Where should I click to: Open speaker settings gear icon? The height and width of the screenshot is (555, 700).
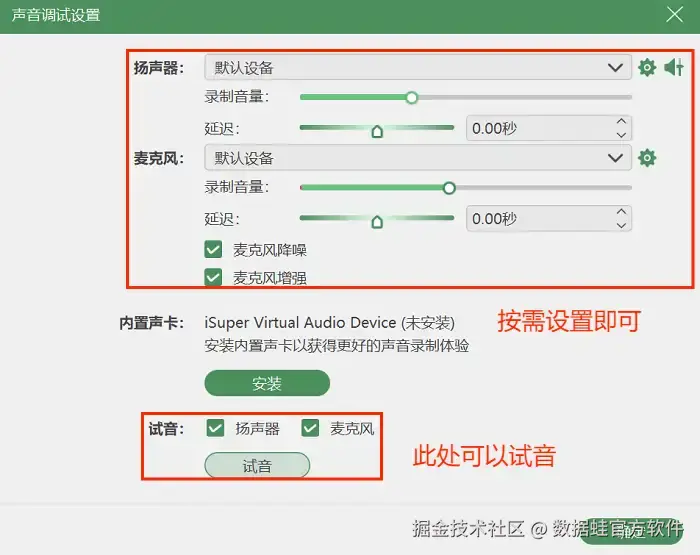click(647, 67)
